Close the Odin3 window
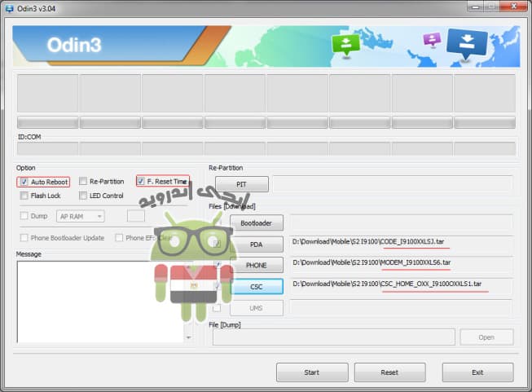Viewport: 532px width, 392px height. 514,7
